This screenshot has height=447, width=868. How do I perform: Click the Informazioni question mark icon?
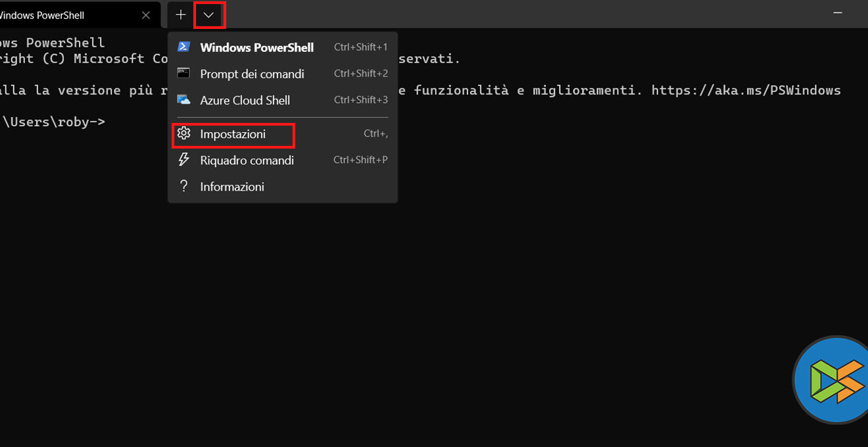(184, 186)
